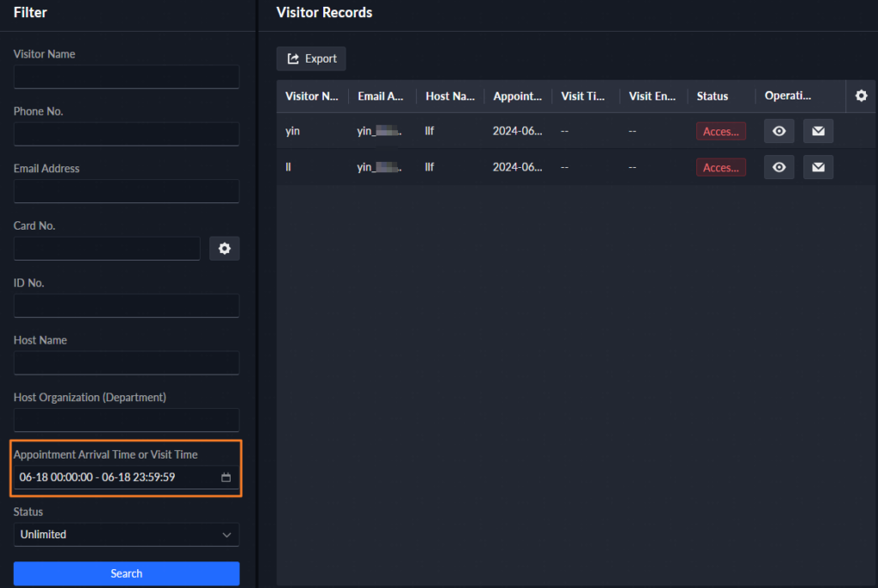Click into the Phone No. field
The image size is (878, 588).
(126, 135)
